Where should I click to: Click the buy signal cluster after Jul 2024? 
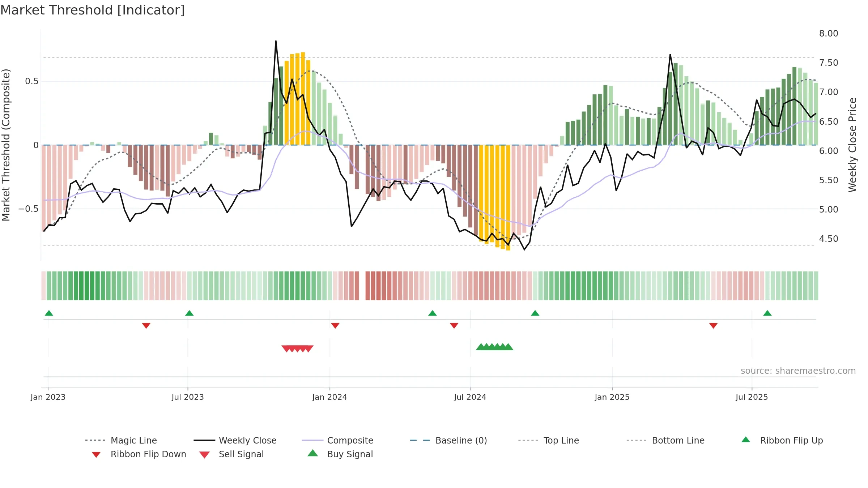[494, 347]
